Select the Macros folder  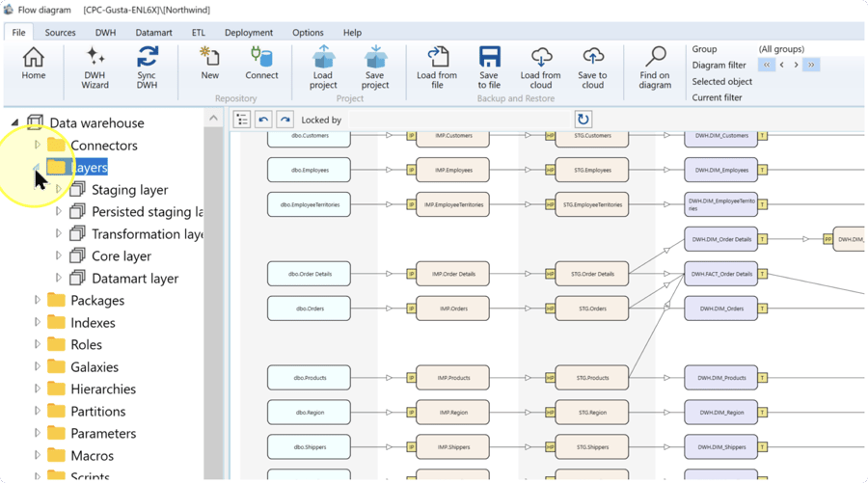click(92, 455)
